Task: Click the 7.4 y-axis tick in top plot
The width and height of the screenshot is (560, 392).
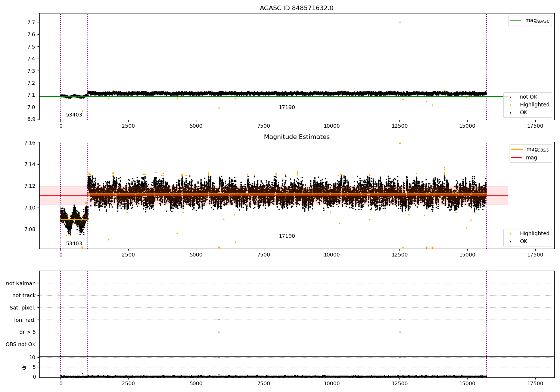Action: [31, 59]
